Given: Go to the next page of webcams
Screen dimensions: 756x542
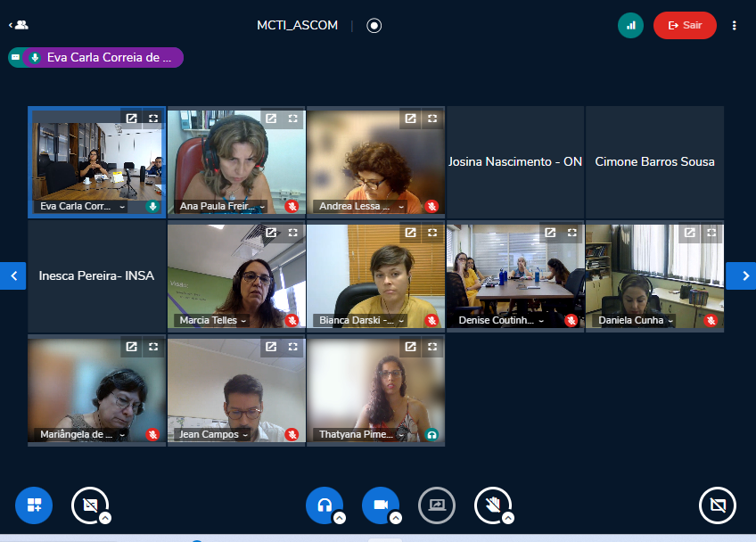Looking at the screenshot, I should click(x=740, y=276).
